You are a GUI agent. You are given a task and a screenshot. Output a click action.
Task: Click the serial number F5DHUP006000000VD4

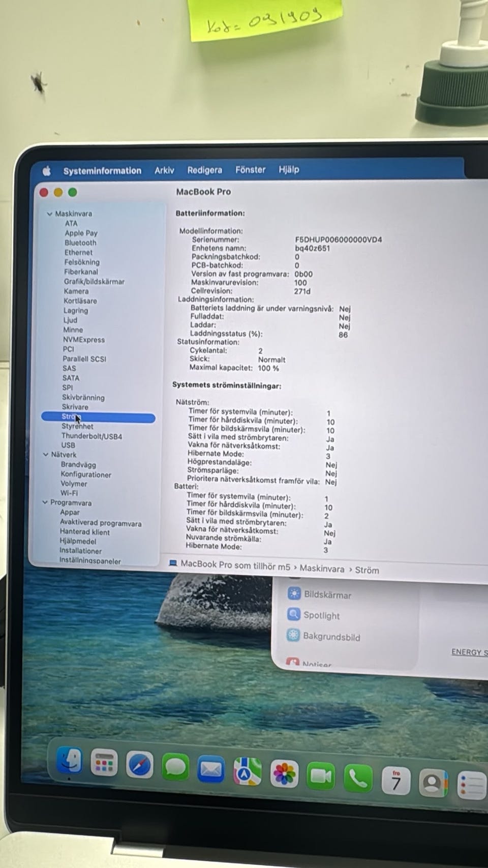click(x=339, y=239)
